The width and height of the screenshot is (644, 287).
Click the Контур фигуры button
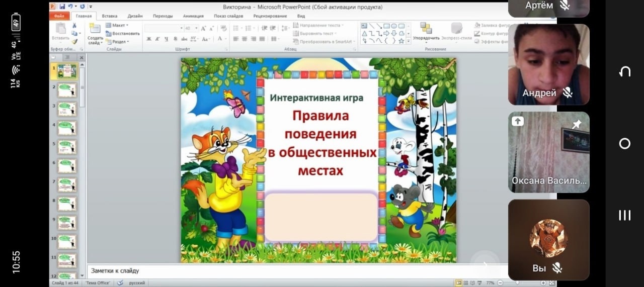point(490,33)
